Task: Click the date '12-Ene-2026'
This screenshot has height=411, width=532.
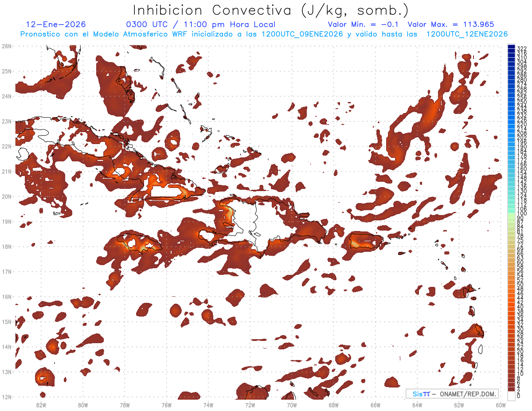Action: pyautogui.click(x=56, y=25)
